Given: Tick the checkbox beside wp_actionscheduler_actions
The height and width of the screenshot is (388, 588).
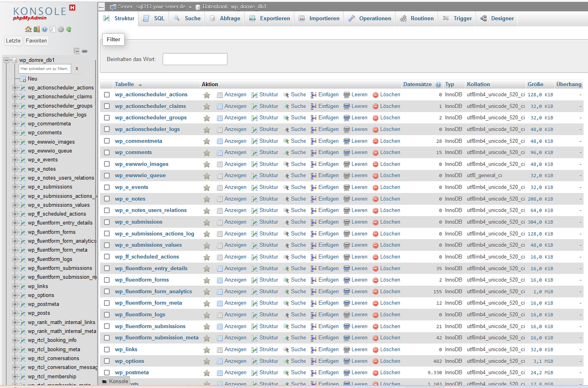Looking at the screenshot, I should tap(107, 94).
